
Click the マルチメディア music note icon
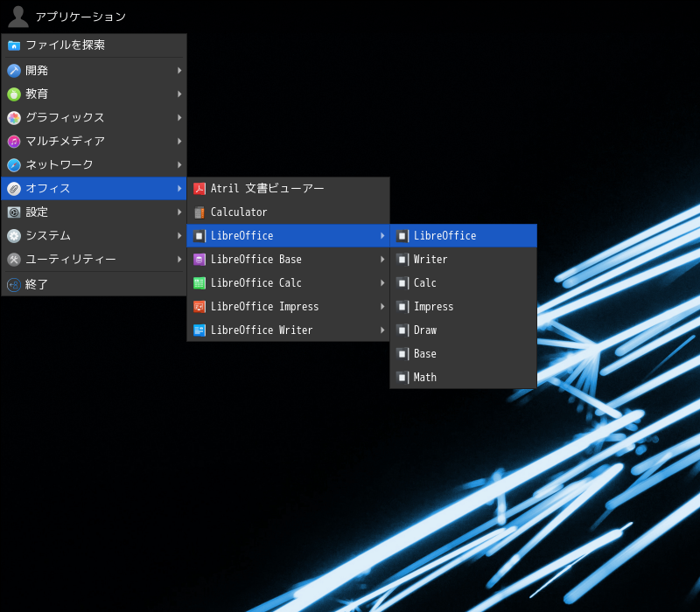tap(14, 142)
